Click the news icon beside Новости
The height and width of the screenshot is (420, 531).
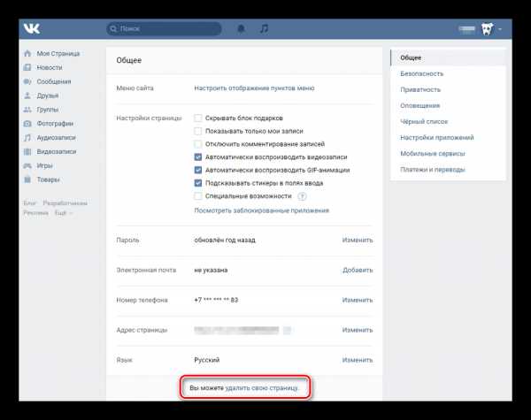tap(27, 67)
